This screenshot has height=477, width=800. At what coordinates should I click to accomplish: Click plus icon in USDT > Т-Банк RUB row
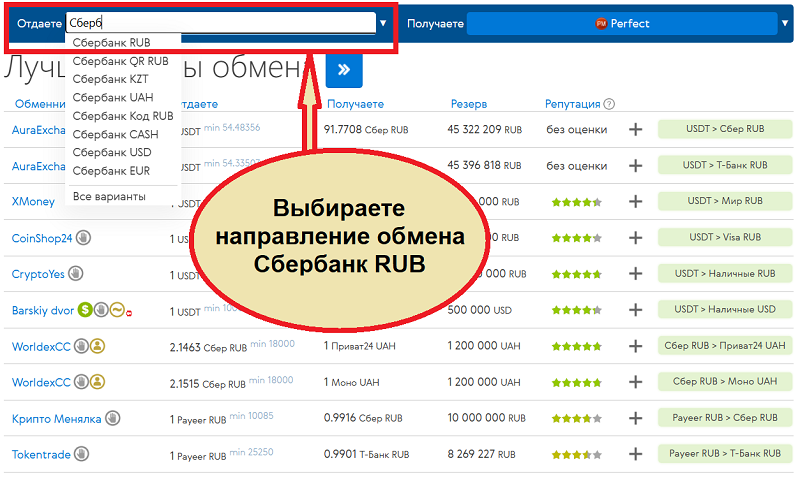click(x=635, y=165)
